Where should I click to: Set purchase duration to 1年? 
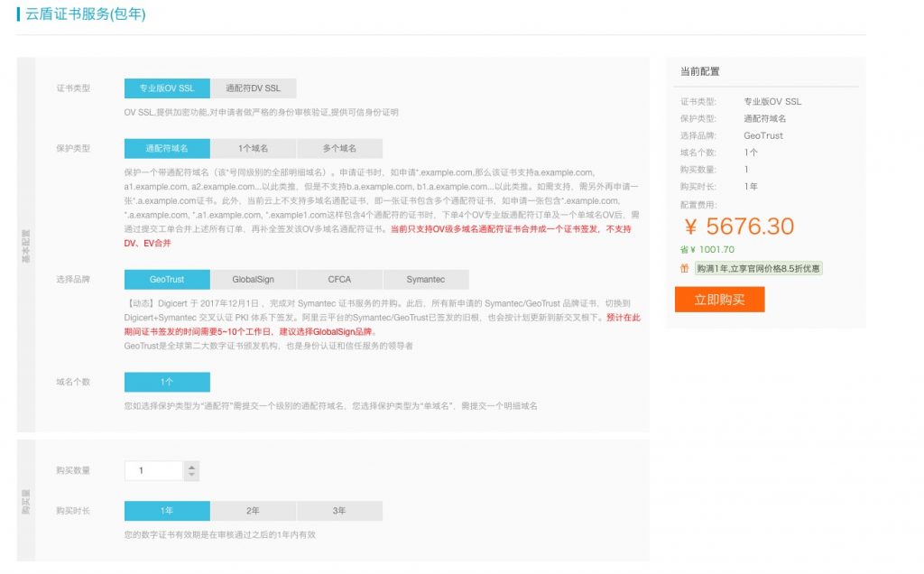[x=167, y=511]
